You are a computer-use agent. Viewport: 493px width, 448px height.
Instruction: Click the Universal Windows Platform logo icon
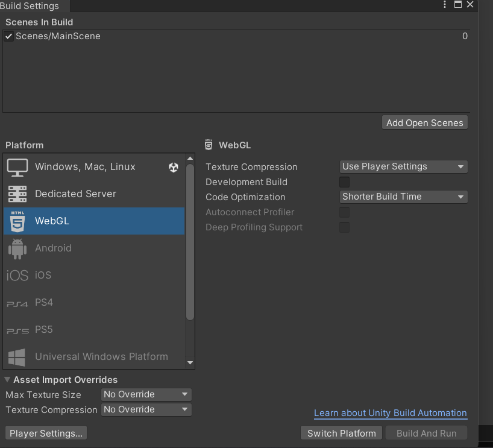[x=17, y=357]
